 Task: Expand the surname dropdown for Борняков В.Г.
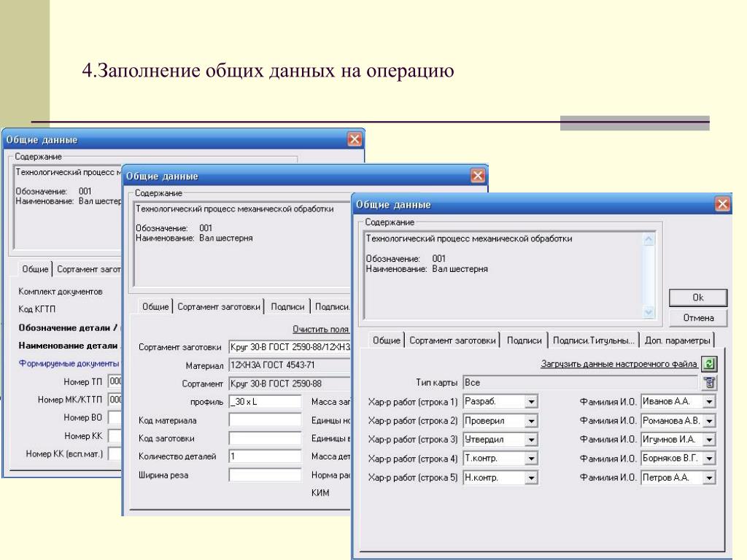(x=709, y=459)
